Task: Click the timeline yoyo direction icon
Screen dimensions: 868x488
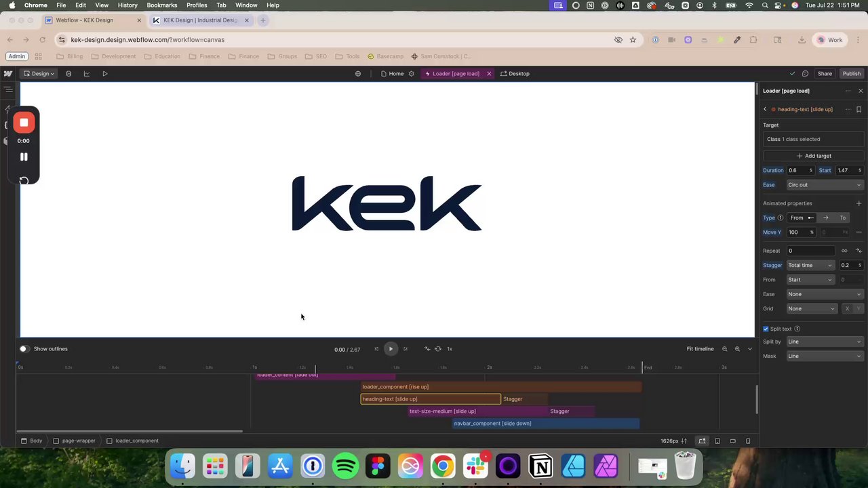Action: pyautogui.click(x=427, y=349)
